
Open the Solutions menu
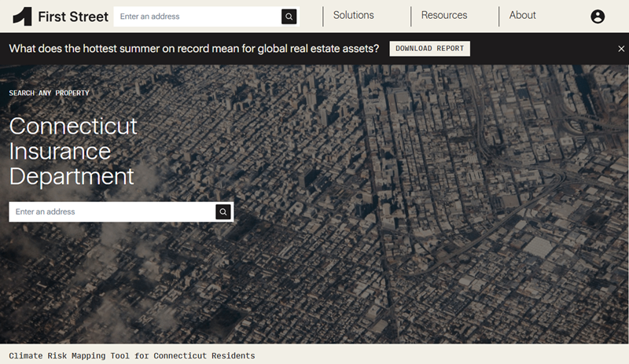pyautogui.click(x=353, y=16)
